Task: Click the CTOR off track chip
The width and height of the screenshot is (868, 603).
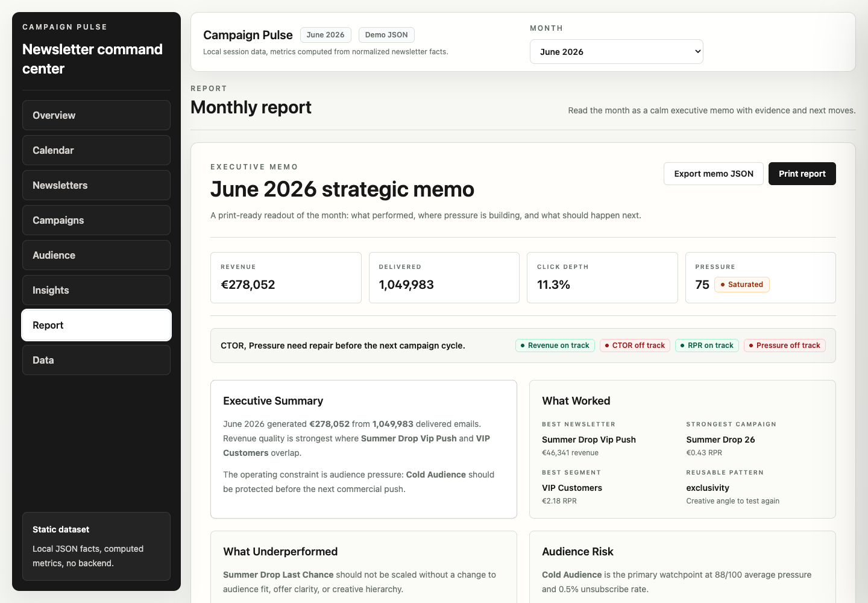Action: click(x=635, y=346)
